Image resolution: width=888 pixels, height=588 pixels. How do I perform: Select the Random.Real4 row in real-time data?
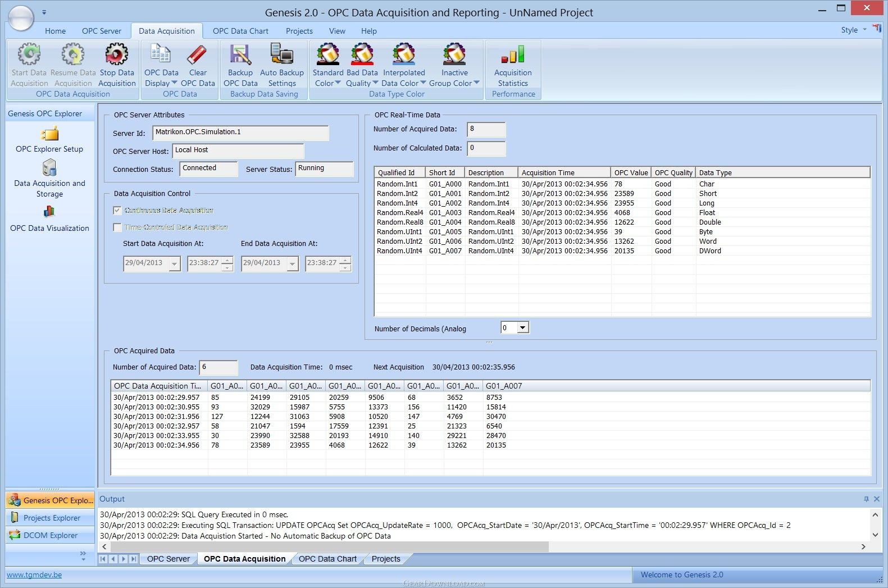622,213
